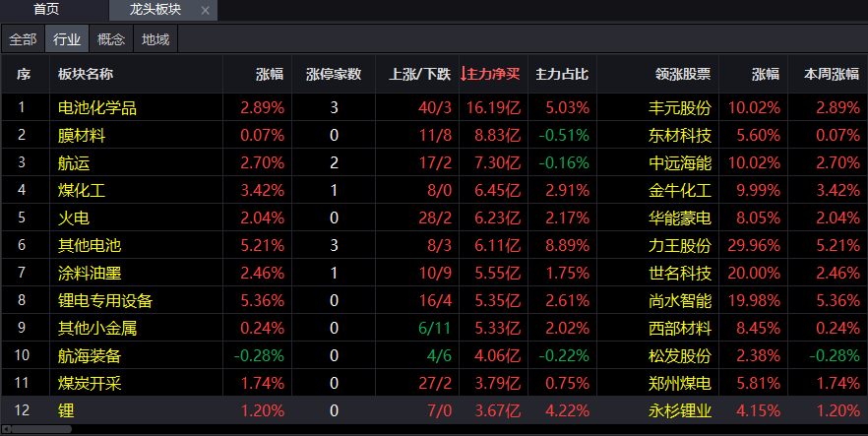The width and height of the screenshot is (868, 436).
Task: Open leading stock 丰元股份
Action: click(x=680, y=107)
